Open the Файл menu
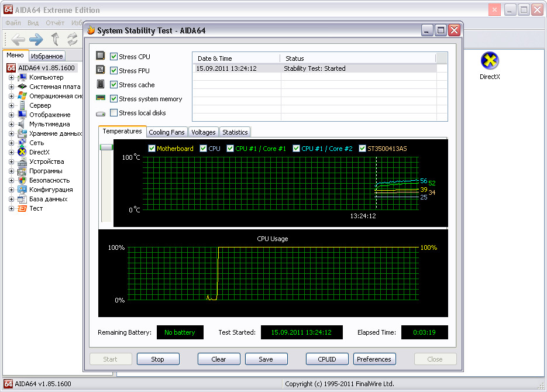547x392 pixels. click(13, 23)
